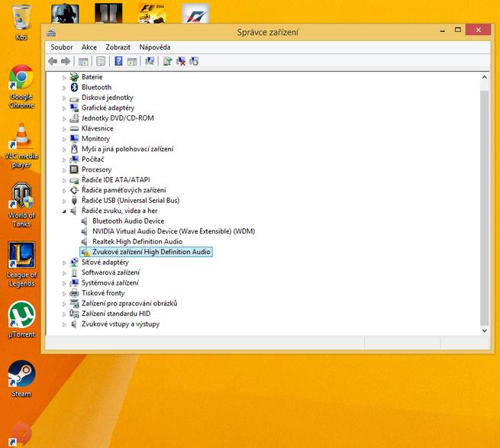Expand the Baterie category
This screenshot has width=500, height=448.
click(64, 78)
